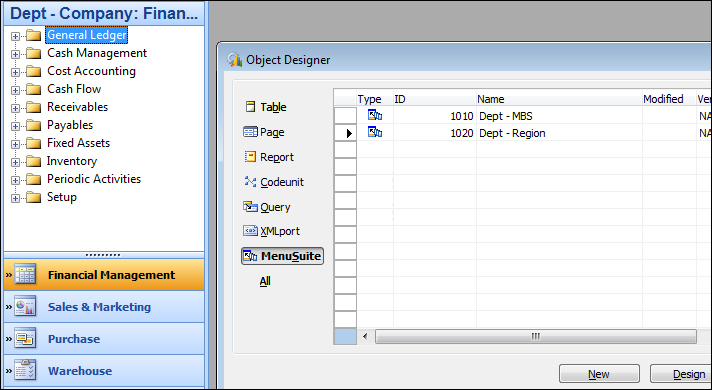The height and width of the screenshot is (390, 712).
Task: Expand the Periodic Activities tree node
Action: point(15,180)
